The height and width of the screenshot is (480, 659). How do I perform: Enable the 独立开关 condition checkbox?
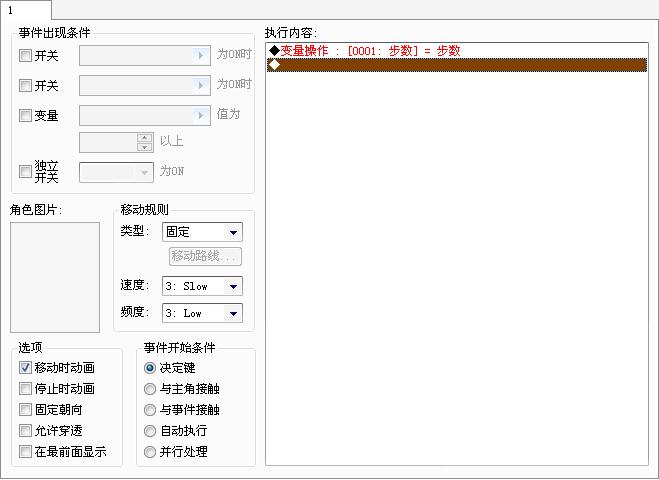click(x=25, y=171)
